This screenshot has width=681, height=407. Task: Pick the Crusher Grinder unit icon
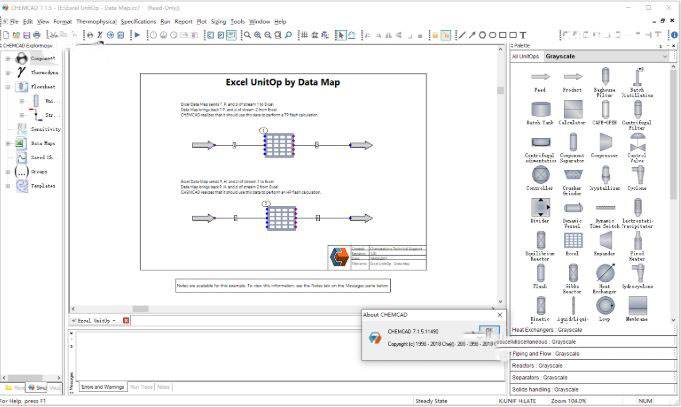click(573, 175)
